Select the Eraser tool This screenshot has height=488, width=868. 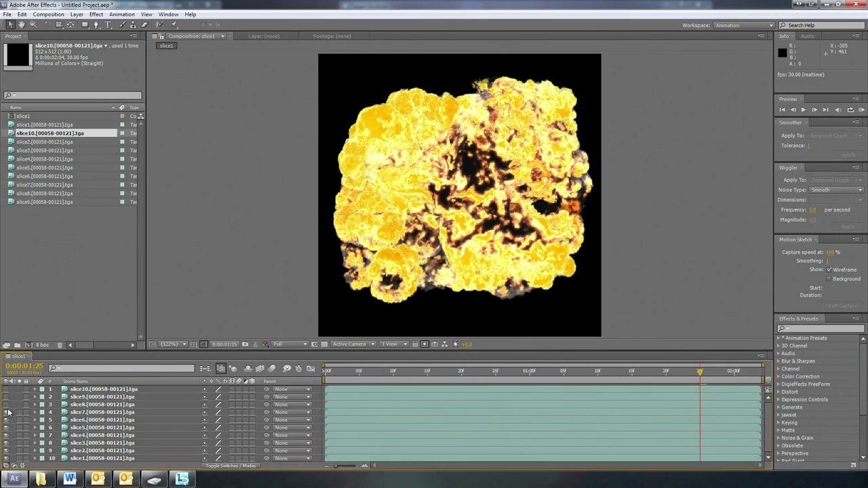tap(144, 25)
